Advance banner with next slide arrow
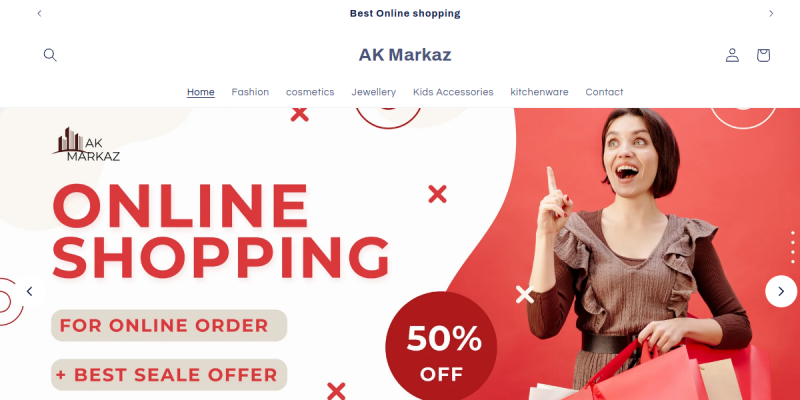The image size is (800, 400). 781,291
